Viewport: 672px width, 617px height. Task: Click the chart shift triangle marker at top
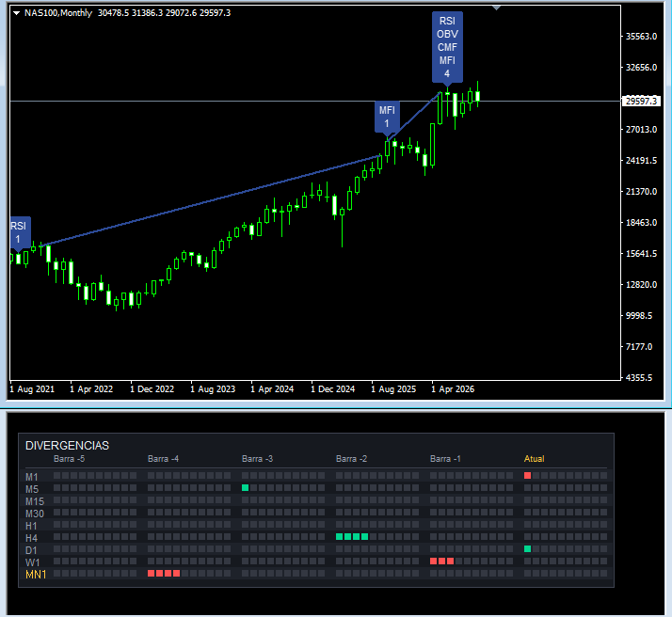coord(496,8)
